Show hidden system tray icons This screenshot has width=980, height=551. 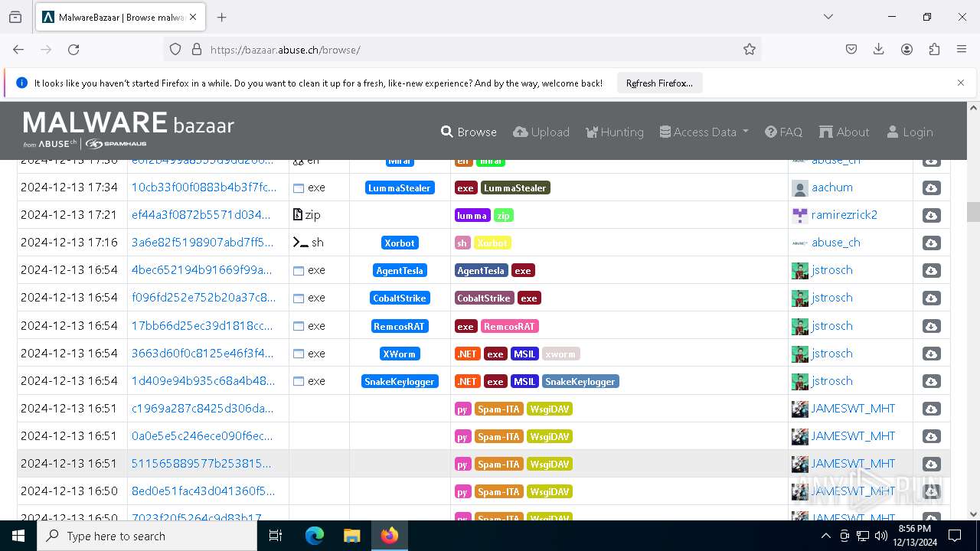pos(825,536)
